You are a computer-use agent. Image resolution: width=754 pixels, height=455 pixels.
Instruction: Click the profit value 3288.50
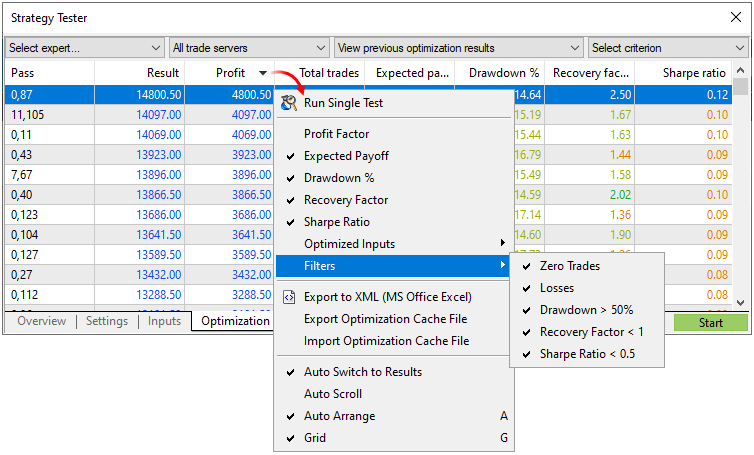(251, 294)
